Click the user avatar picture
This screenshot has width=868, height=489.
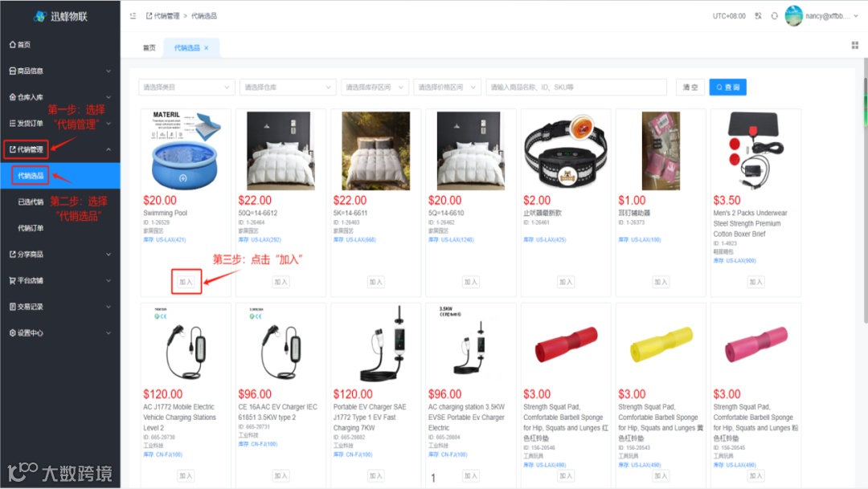[x=794, y=16]
